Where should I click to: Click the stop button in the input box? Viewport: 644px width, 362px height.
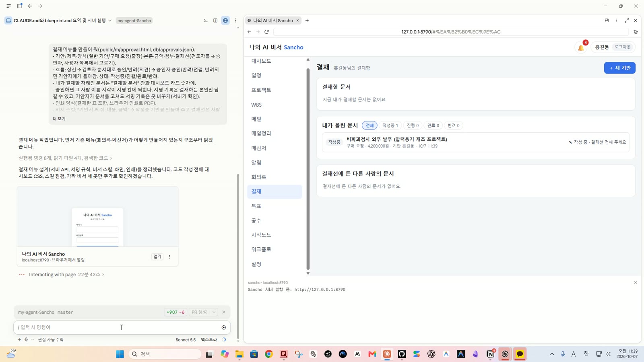click(x=224, y=327)
